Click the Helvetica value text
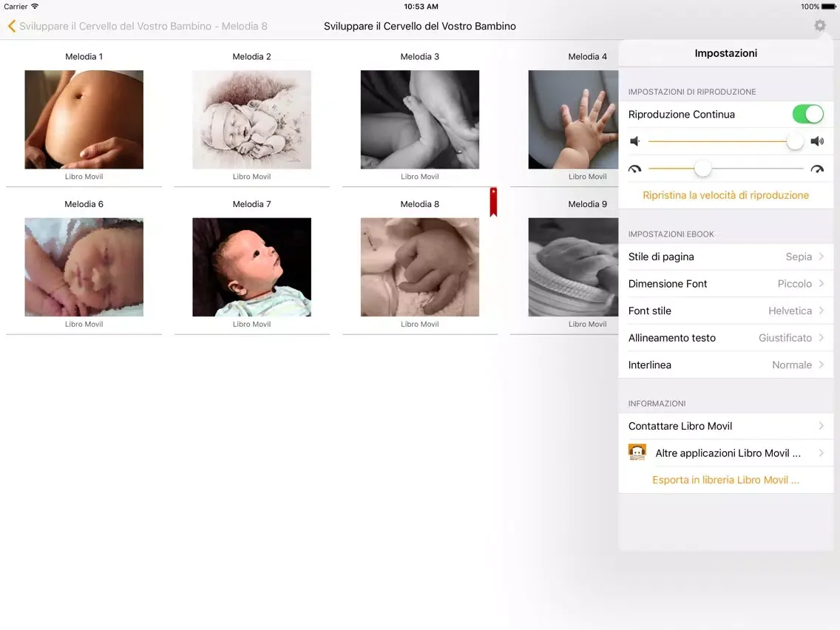Image resolution: width=840 pixels, height=630 pixels. (x=790, y=311)
